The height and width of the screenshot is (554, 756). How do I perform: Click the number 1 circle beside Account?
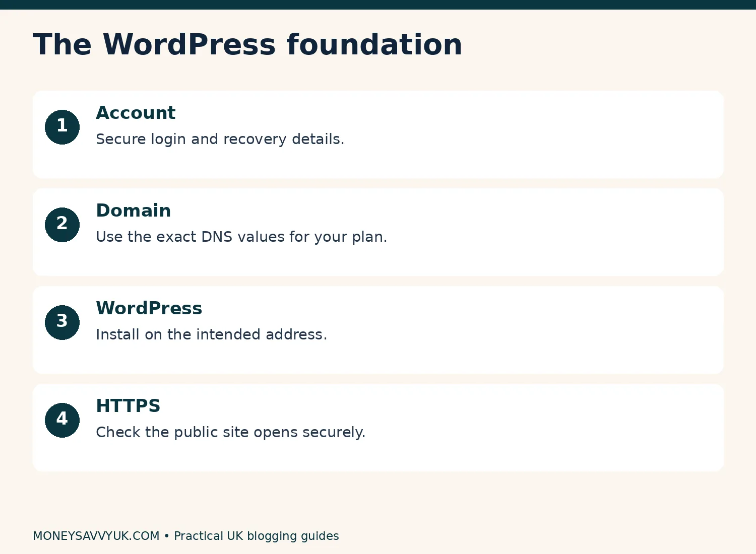click(x=62, y=127)
